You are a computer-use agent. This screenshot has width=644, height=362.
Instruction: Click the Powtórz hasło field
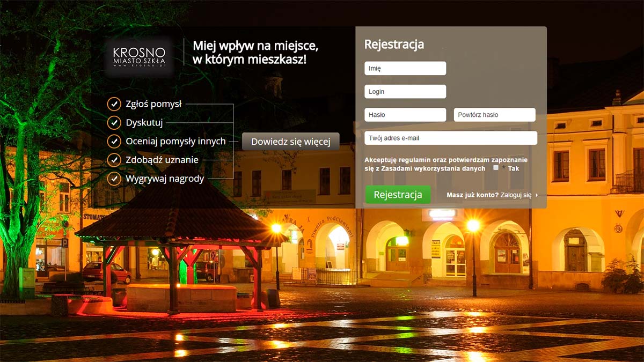click(494, 115)
